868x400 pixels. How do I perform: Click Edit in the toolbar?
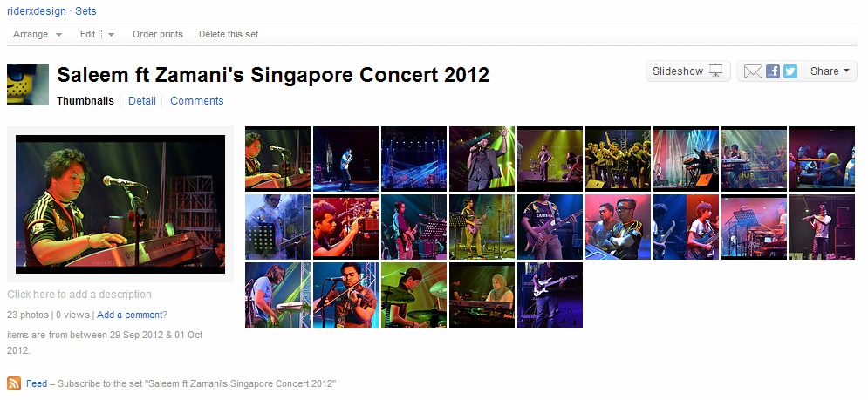tap(87, 34)
